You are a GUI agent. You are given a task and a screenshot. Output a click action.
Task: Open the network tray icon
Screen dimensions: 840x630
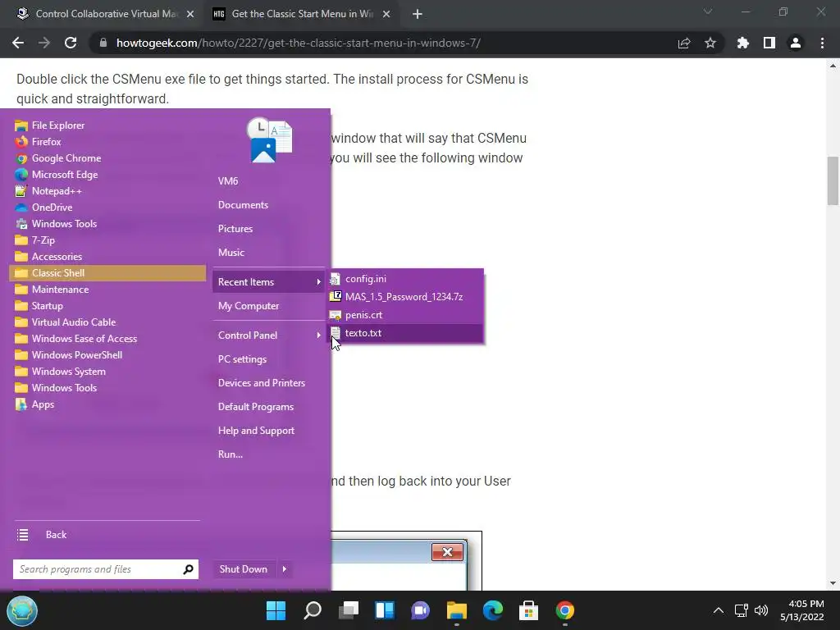[x=741, y=610]
